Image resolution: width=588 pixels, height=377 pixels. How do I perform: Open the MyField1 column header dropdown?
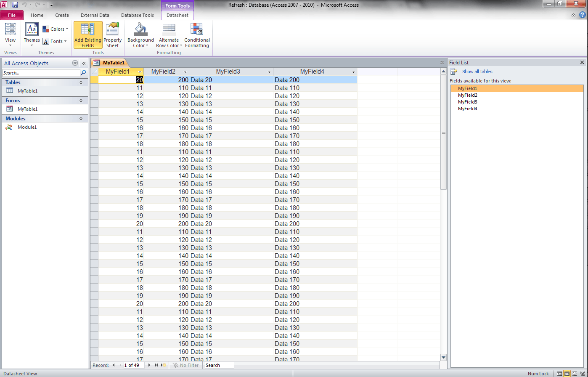tap(140, 72)
